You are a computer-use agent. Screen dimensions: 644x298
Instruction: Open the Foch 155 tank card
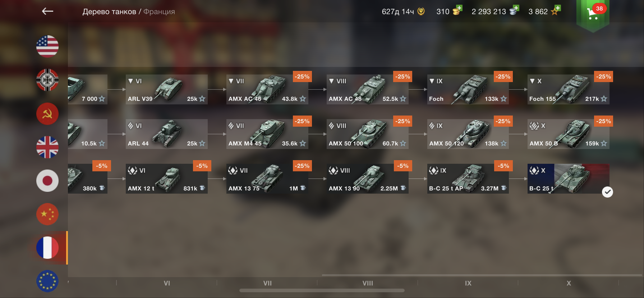pyautogui.click(x=568, y=89)
